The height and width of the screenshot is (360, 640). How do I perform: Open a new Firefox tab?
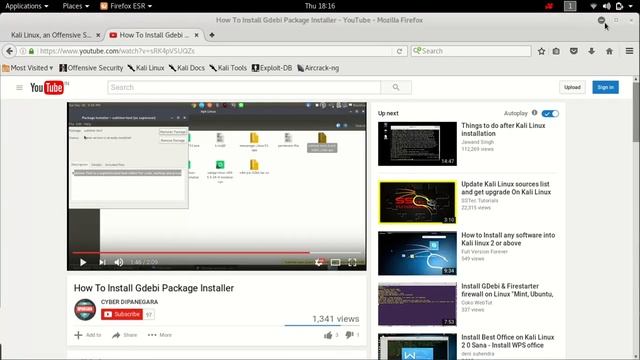point(212,35)
